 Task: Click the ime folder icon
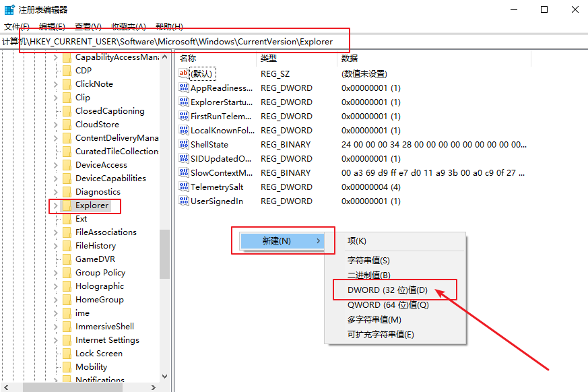[x=65, y=313]
